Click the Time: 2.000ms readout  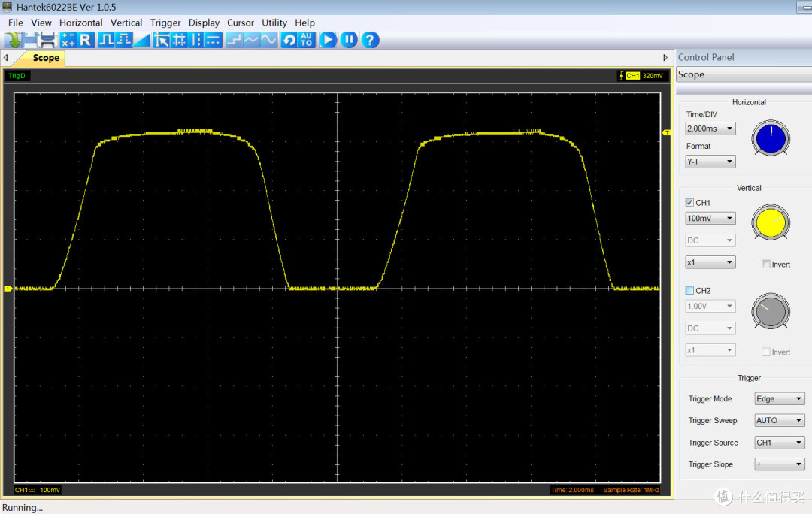click(x=572, y=490)
